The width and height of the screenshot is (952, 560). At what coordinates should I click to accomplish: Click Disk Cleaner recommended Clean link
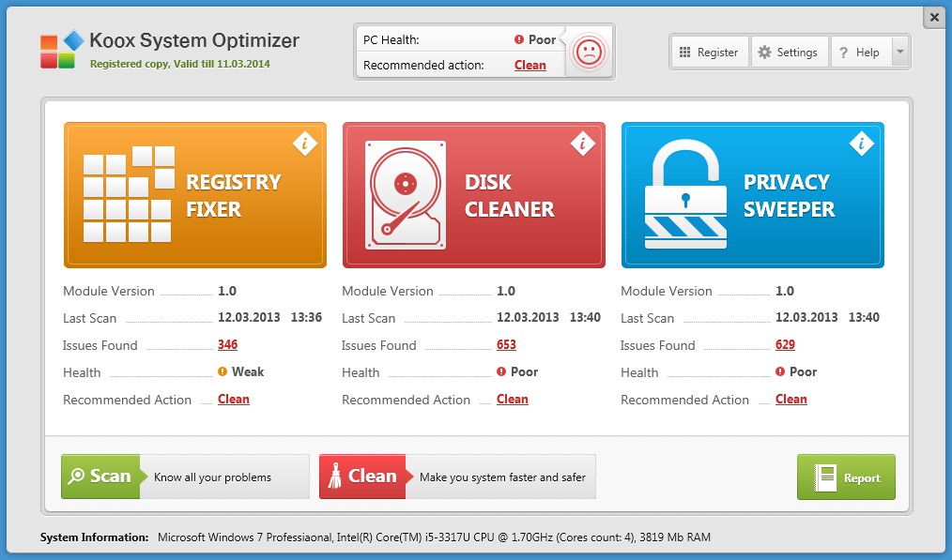[x=513, y=400]
